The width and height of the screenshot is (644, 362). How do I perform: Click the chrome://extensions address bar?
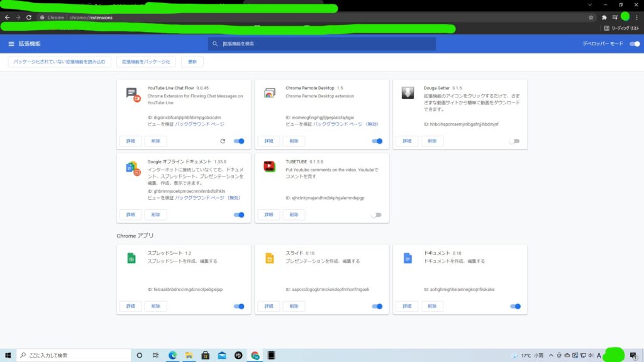[x=312, y=18]
